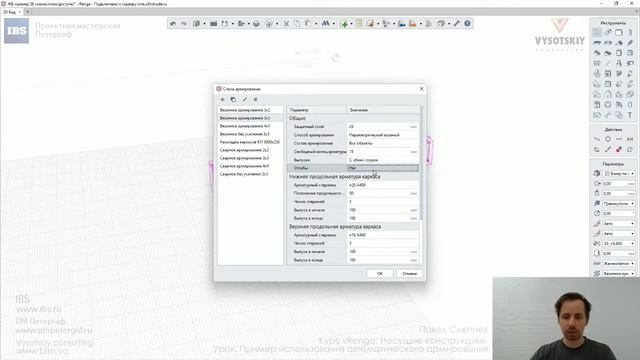The image size is (640, 360).
Task: Delete style with the X icon in dialog toolbar
Action: click(256, 100)
